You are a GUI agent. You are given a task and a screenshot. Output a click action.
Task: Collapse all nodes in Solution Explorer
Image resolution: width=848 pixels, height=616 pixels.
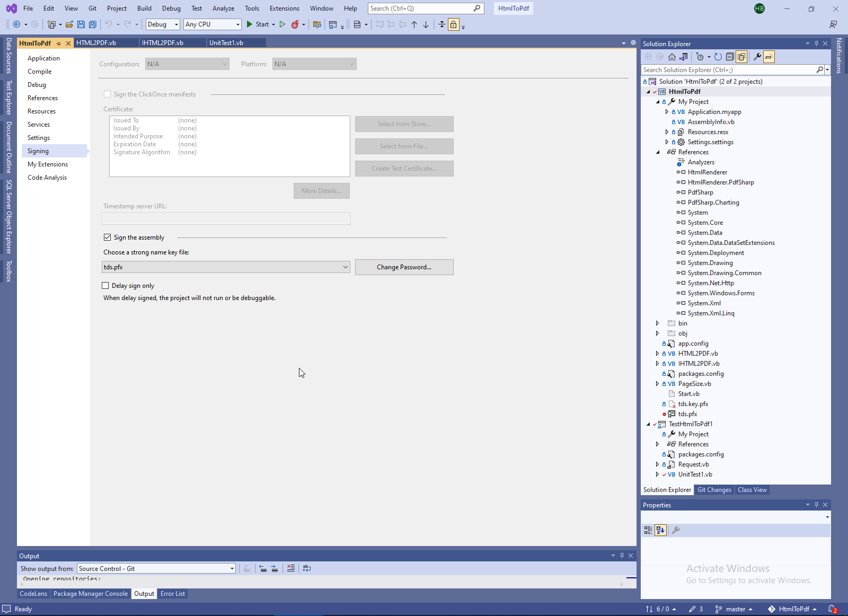pyautogui.click(x=730, y=57)
